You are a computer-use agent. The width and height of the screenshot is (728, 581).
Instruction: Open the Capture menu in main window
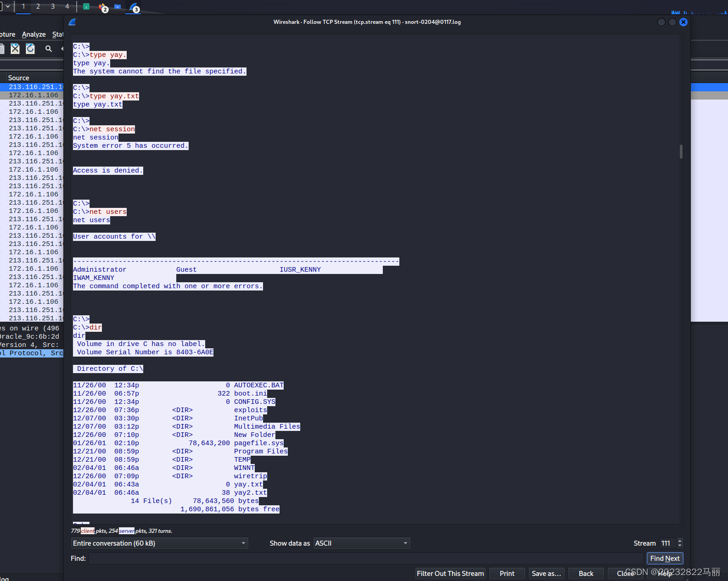tap(7, 34)
